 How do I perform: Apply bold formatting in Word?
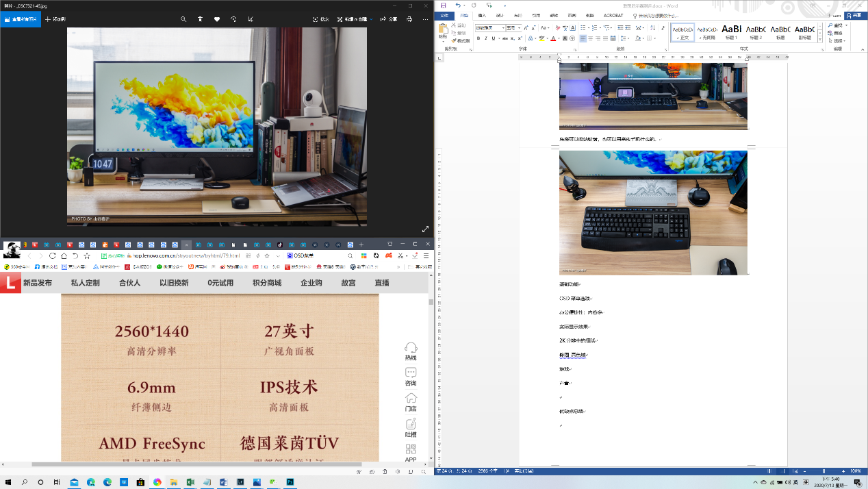(478, 38)
